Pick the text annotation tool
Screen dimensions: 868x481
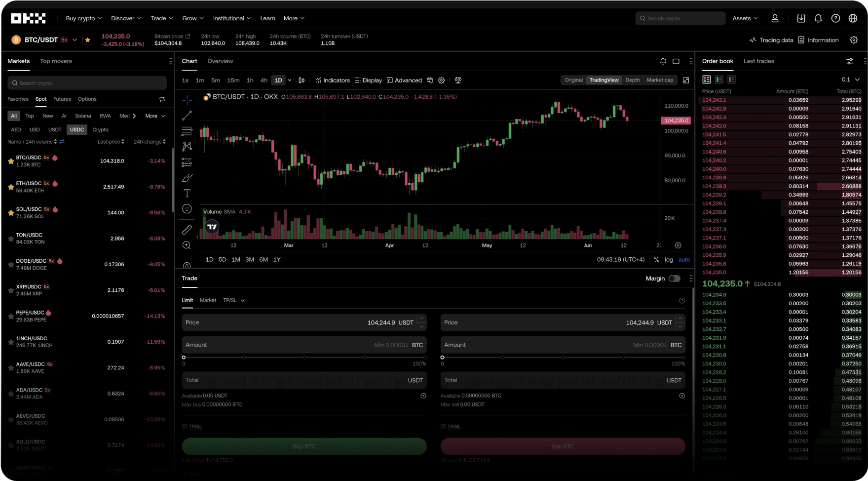coord(187,193)
